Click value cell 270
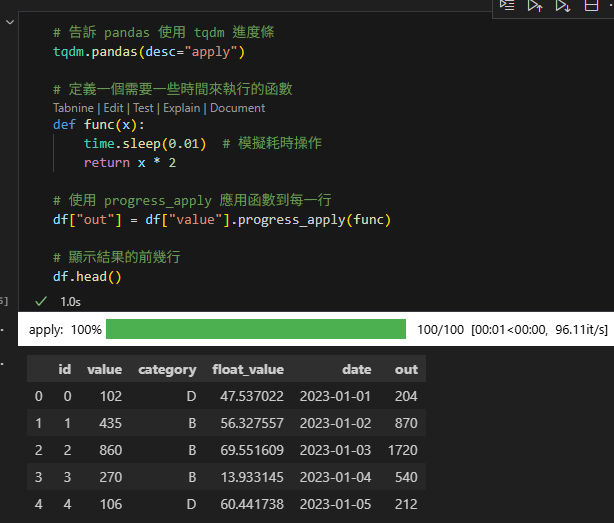This screenshot has height=523, width=614. tap(110, 477)
